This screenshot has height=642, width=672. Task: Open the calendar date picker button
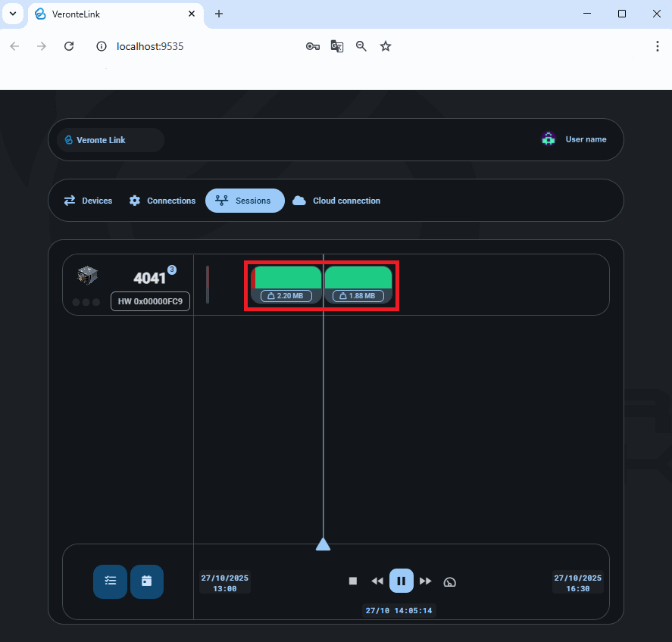147,581
